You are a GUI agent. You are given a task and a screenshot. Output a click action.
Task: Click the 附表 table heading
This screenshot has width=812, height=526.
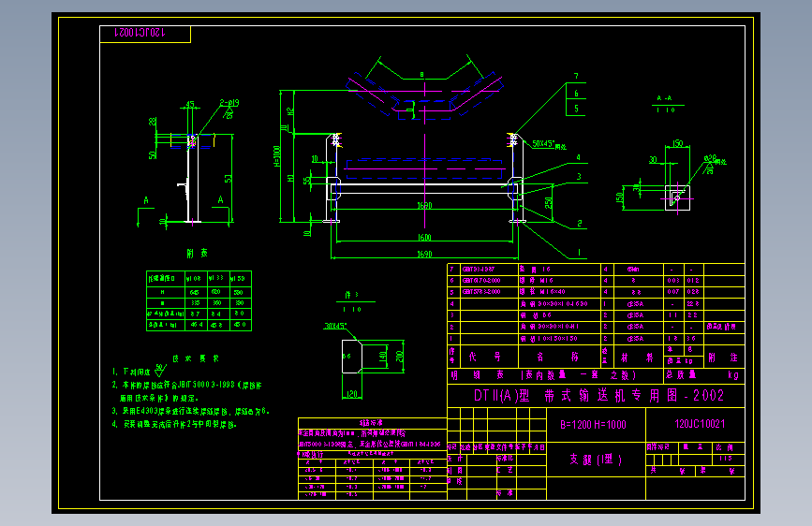click(198, 253)
